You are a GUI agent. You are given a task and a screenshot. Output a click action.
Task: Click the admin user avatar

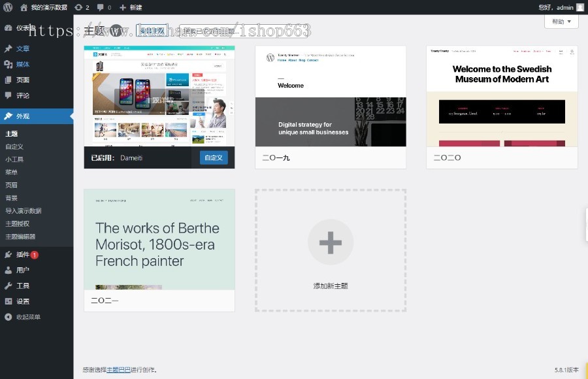tap(580, 7)
